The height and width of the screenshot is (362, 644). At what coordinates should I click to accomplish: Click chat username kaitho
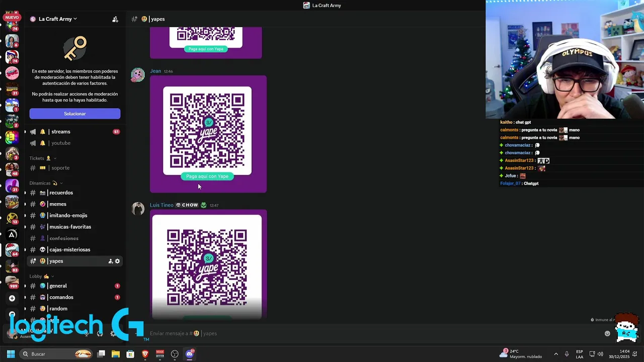click(506, 122)
